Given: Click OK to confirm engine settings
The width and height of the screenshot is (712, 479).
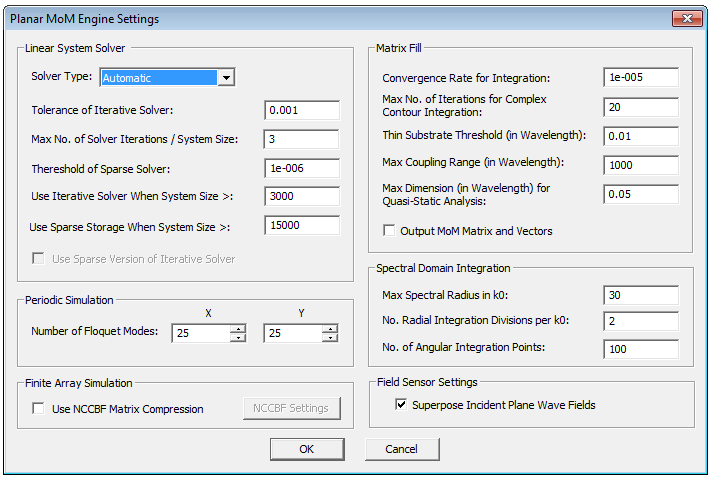Looking at the screenshot, I should pyautogui.click(x=307, y=449).
